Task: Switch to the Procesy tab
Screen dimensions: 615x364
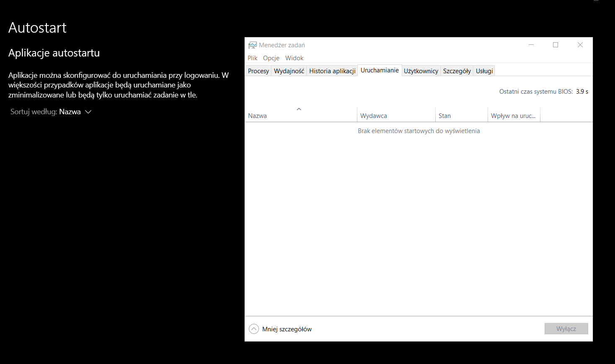Action: click(258, 71)
